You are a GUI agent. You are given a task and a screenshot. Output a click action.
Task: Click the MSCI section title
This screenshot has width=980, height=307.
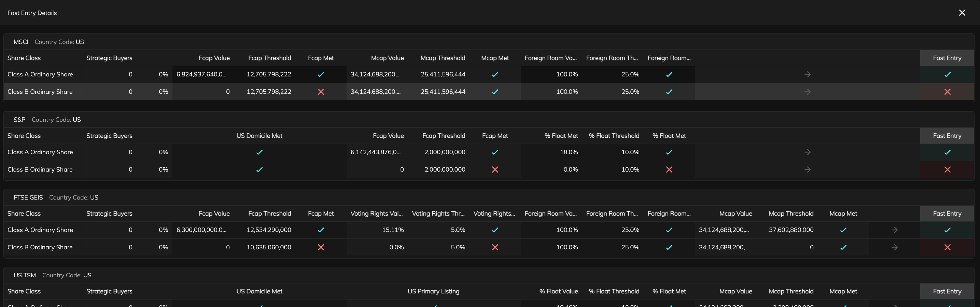point(21,42)
